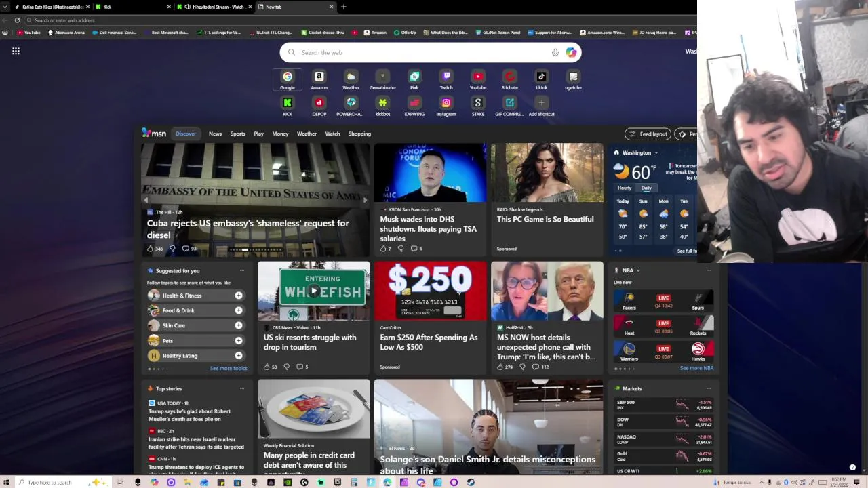This screenshot has width=868, height=488.
Task: Click the Feed layout button
Action: [x=648, y=134]
